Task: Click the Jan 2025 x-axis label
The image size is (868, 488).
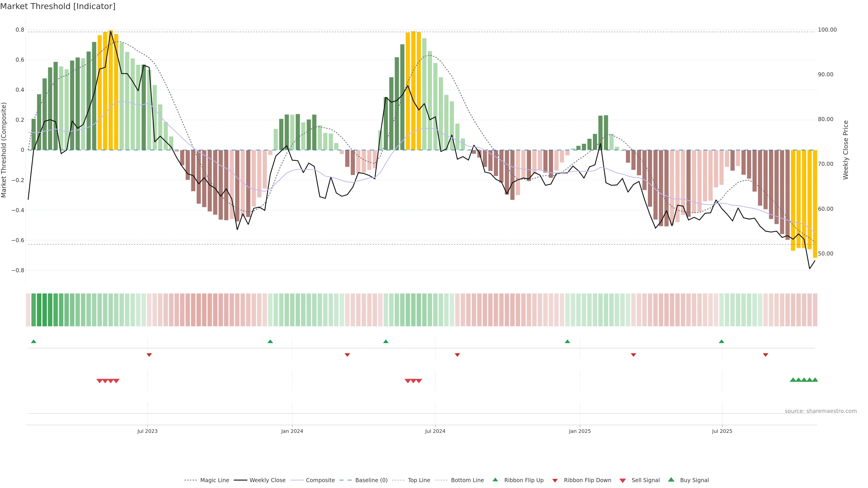Action: 580,431
